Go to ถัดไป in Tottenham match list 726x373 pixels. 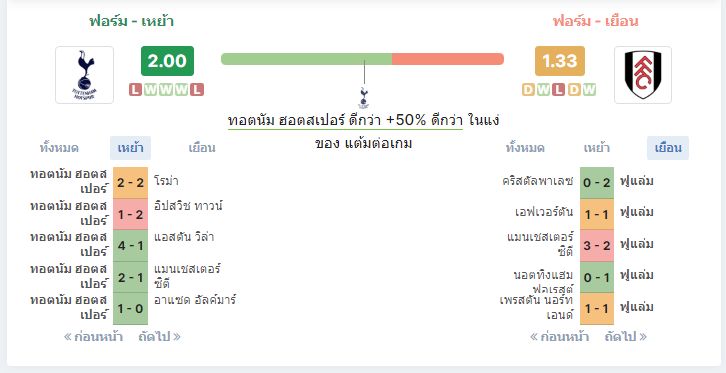[x=159, y=337]
